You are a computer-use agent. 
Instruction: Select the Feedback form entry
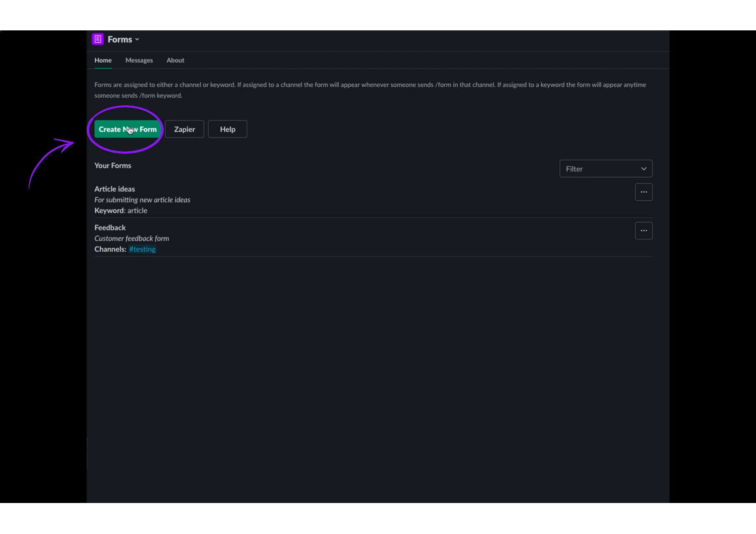[110, 227]
